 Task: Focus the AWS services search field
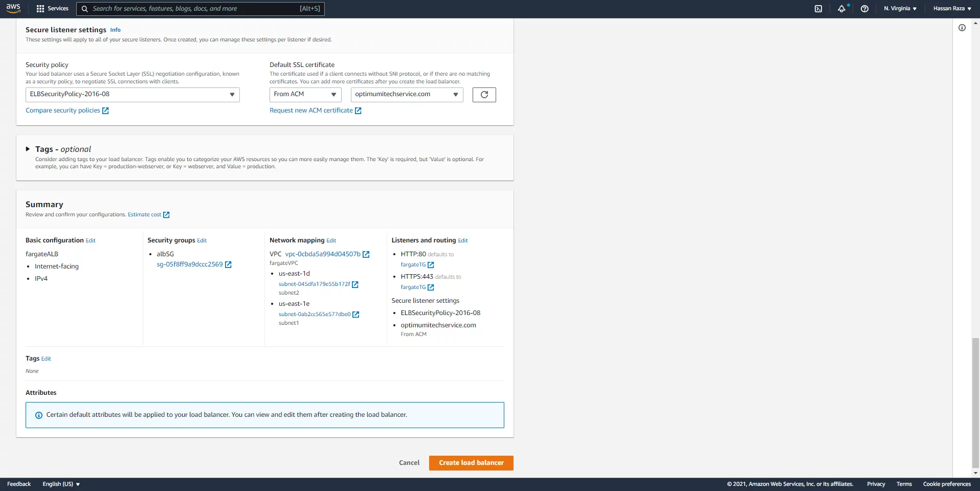click(201, 9)
